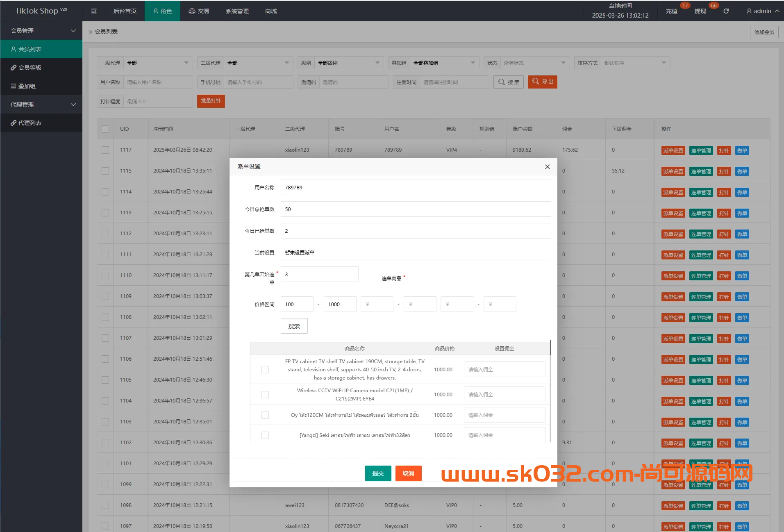Open the 系统管理 menu item
784x532 pixels.
click(x=237, y=11)
